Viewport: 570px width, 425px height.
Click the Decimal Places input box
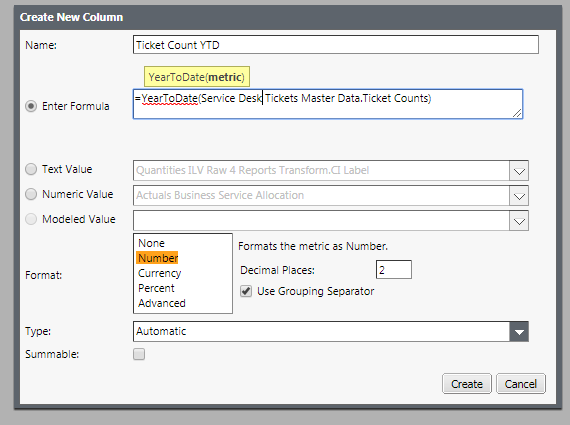coord(394,270)
